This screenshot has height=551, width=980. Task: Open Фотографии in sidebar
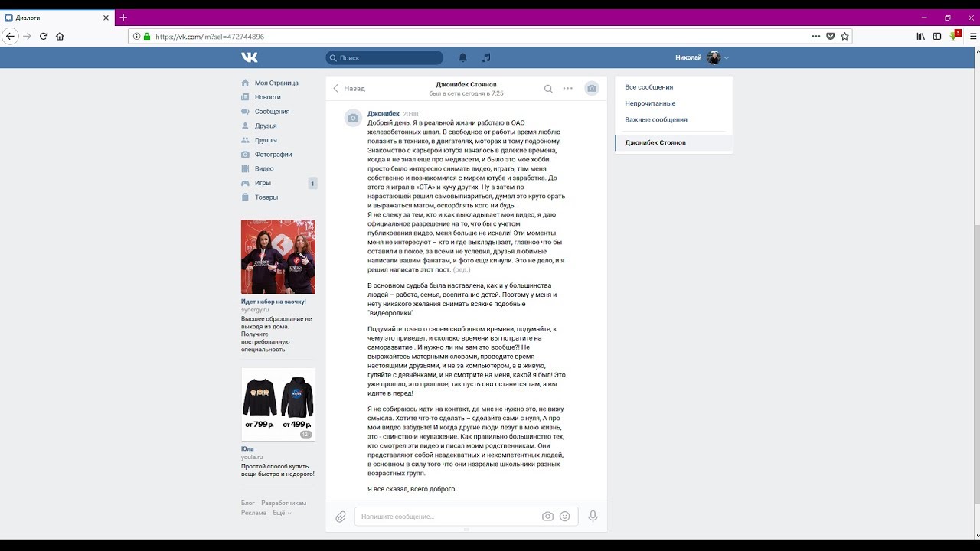[x=273, y=155]
